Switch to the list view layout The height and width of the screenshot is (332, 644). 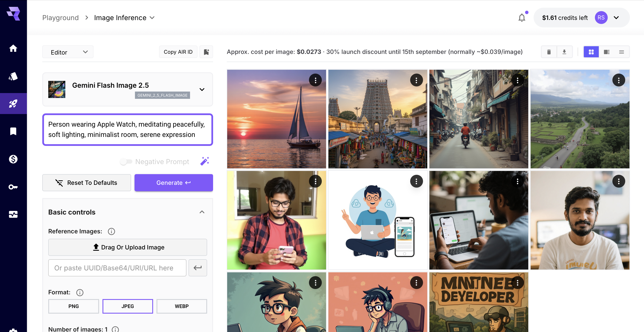click(622, 52)
